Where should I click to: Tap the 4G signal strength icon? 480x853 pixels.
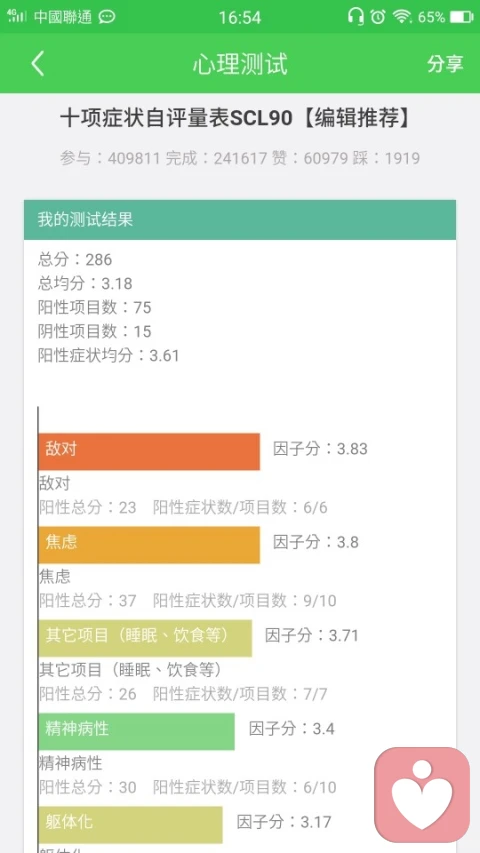[x=17, y=16]
